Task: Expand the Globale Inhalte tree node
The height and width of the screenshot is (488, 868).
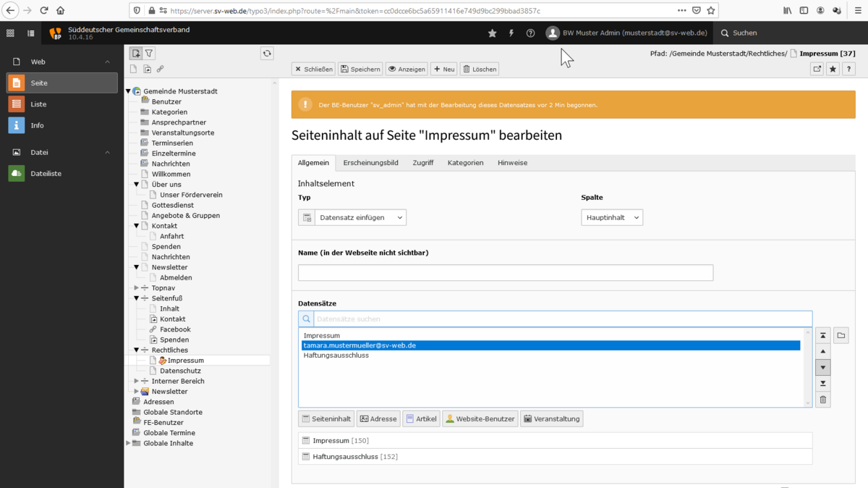Action: [x=129, y=443]
